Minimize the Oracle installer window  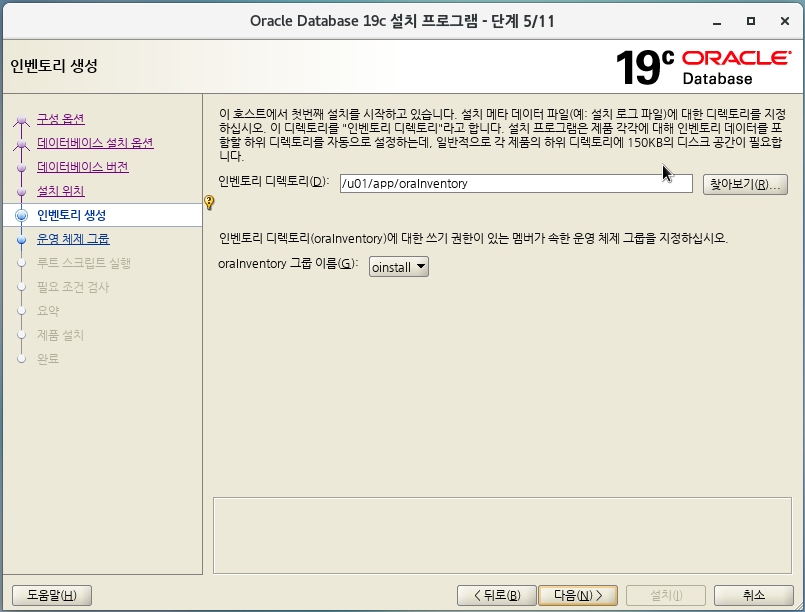(717, 22)
